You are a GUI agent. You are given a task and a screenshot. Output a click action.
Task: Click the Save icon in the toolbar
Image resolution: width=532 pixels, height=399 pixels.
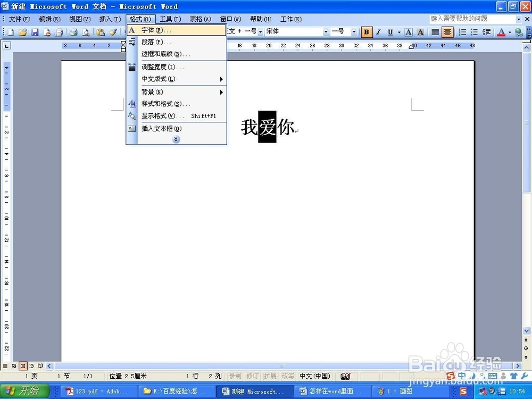(35, 32)
